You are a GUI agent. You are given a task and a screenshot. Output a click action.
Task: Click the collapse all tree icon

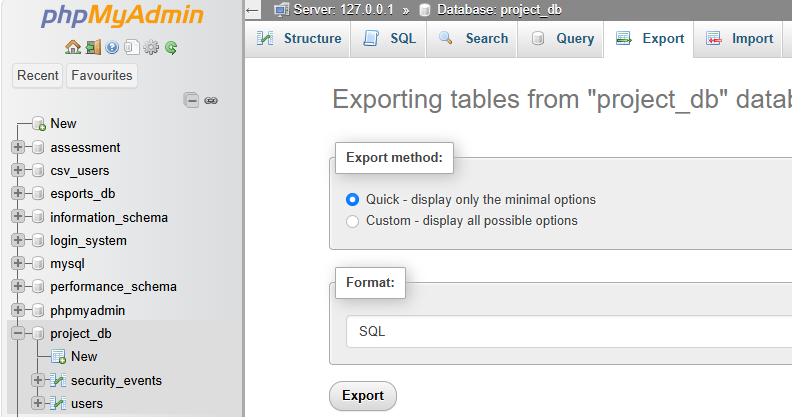click(x=191, y=100)
